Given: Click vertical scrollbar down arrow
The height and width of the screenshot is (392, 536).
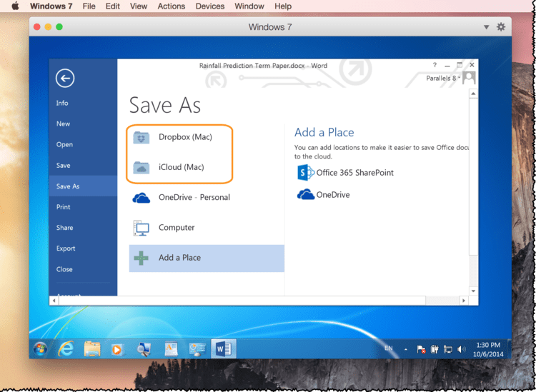Looking at the screenshot, I should (473, 291).
